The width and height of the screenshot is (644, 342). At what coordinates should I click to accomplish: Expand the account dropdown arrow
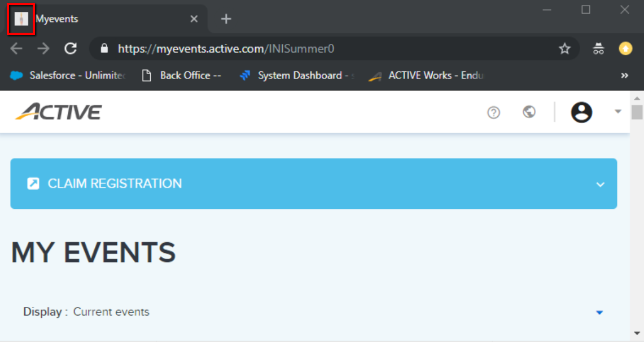[617, 111]
